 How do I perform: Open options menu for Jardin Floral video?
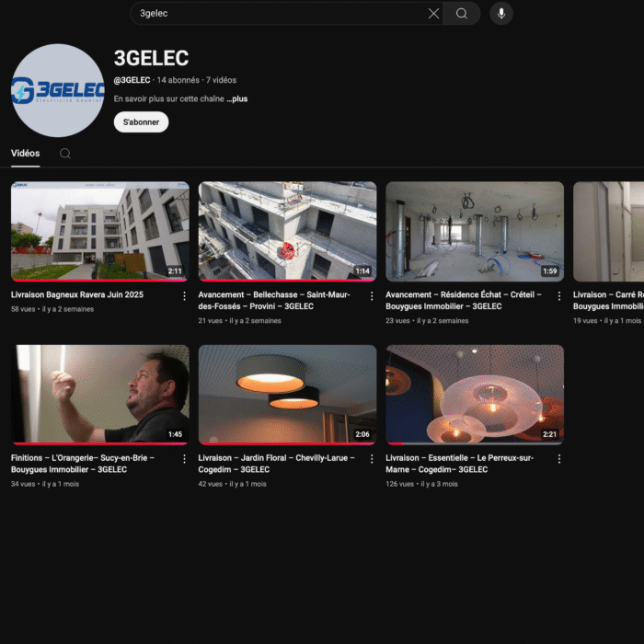click(372, 459)
